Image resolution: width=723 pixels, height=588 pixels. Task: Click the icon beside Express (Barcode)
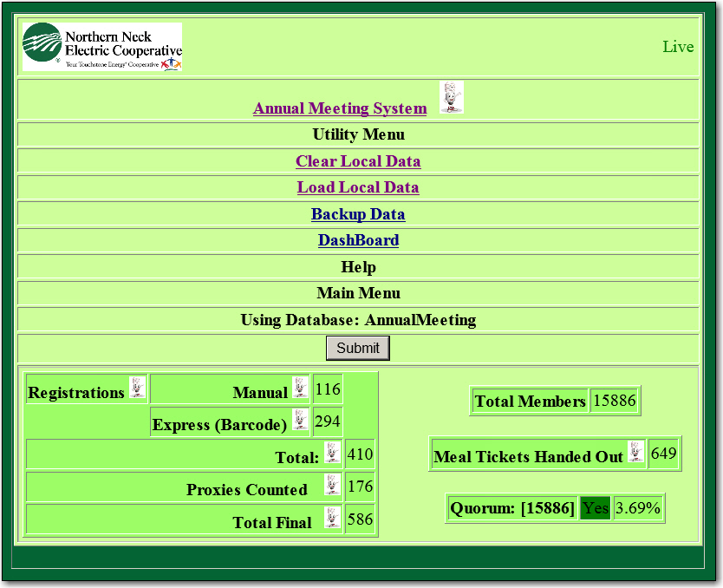(300, 420)
